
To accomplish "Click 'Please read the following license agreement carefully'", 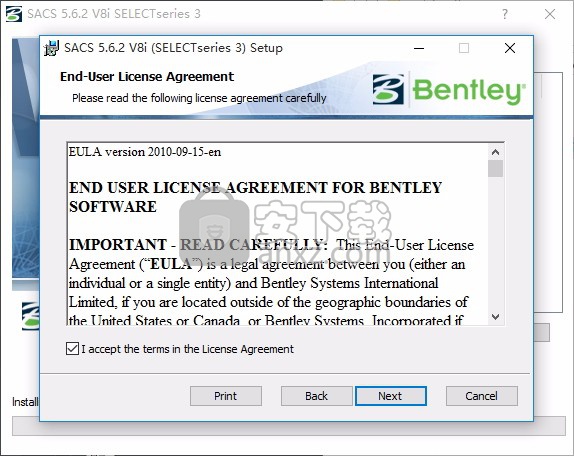I will click(199, 98).
